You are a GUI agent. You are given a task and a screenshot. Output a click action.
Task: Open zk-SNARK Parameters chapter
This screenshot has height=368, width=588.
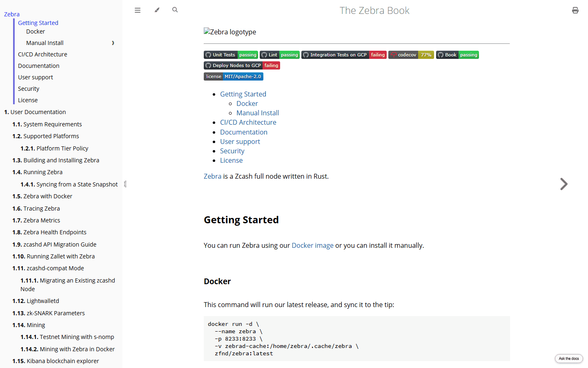pyautogui.click(x=49, y=313)
